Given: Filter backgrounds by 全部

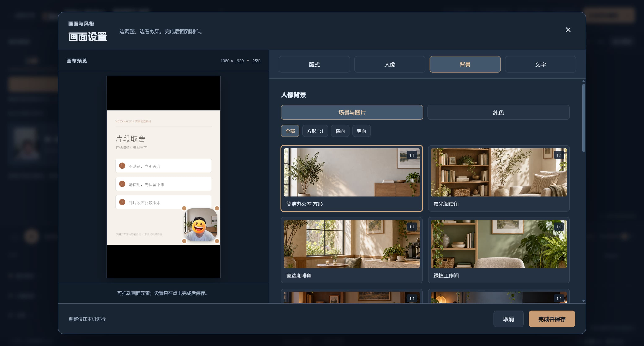Looking at the screenshot, I should tap(290, 131).
